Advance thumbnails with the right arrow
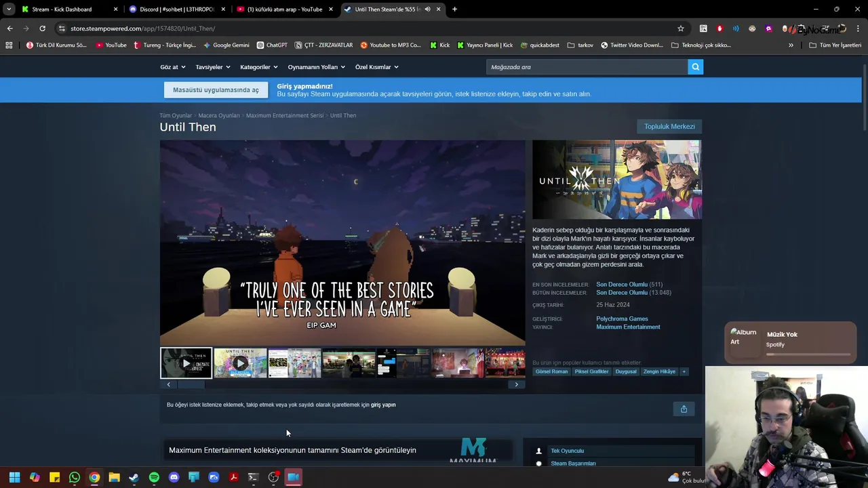 tap(516, 384)
